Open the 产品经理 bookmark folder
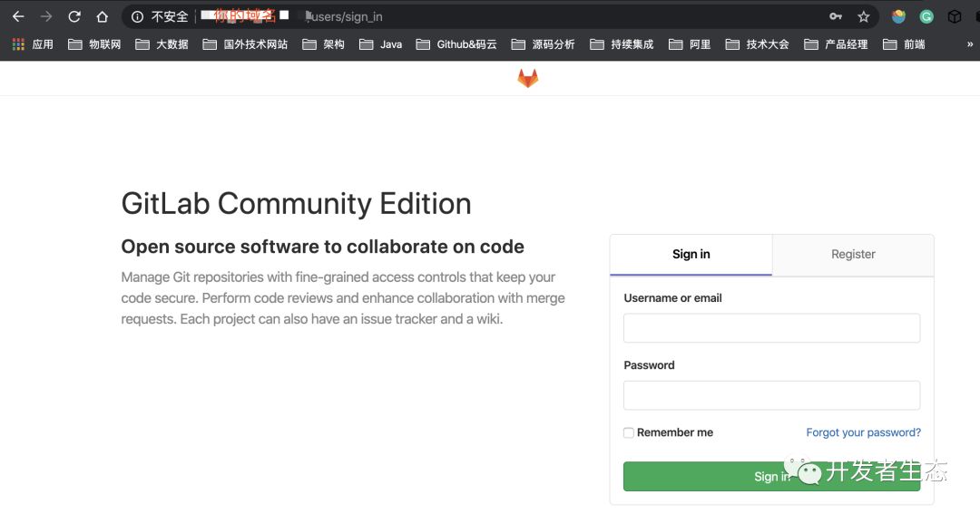Screen dimensions: 980x514 836,44
